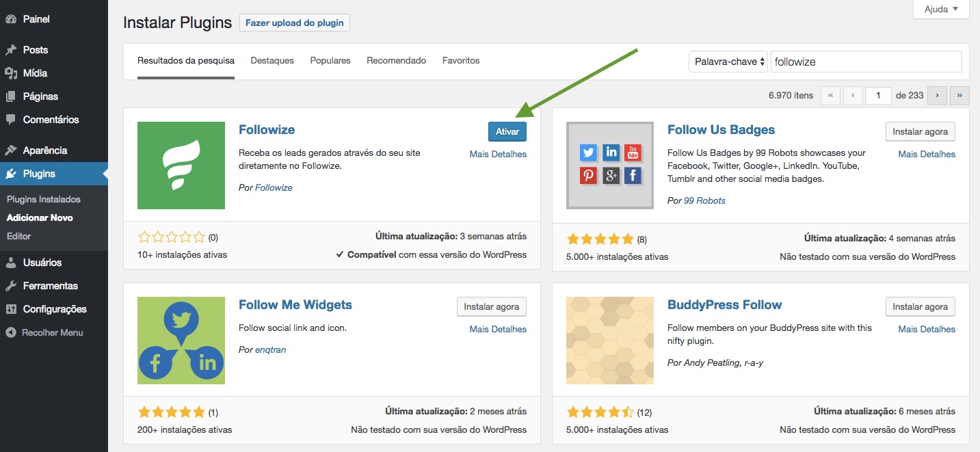Screen dimensions: 980x452
Task: Open the Followize plugin logo thumbnail
Action: [x=181, y=165]
